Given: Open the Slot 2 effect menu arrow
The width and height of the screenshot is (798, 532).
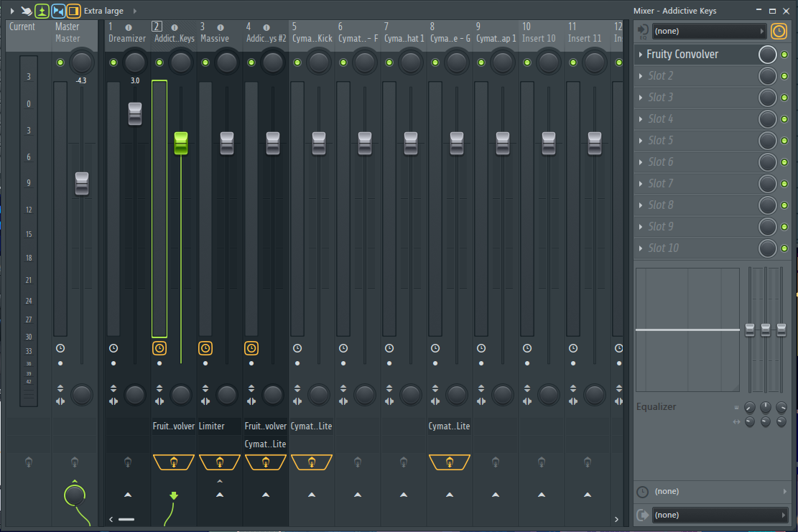Looking at the screenshot, I should (x=641, y=76).
